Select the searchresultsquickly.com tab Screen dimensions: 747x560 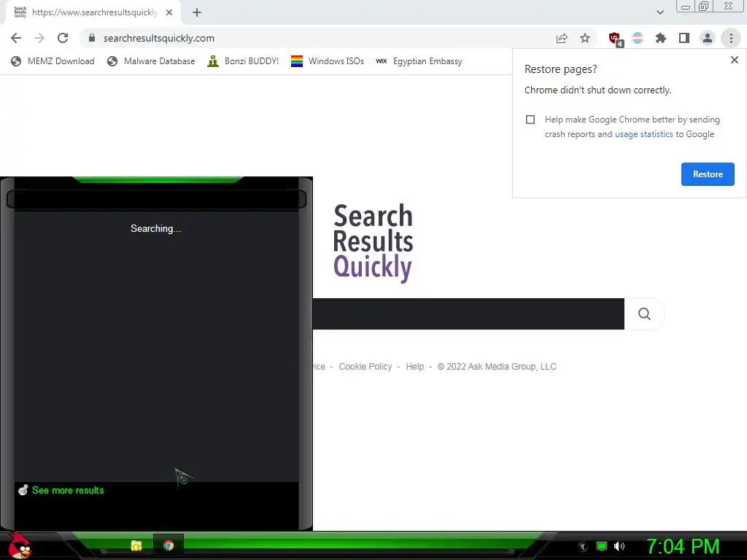pyautogui.click(x=93, y=12)
